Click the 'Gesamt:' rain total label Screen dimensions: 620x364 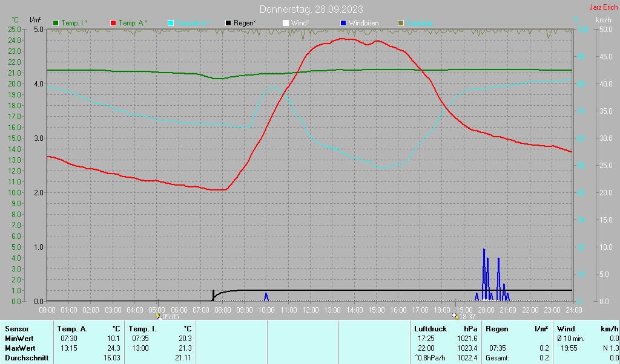(x=498, y=358)
